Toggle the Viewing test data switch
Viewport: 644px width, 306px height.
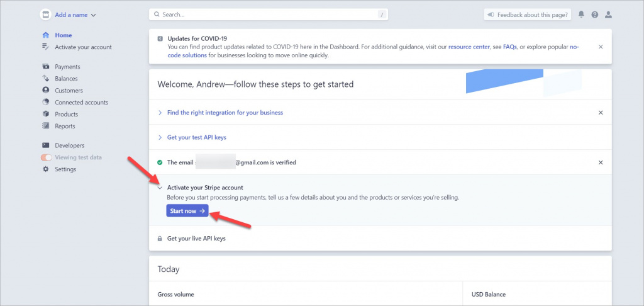point(47,157)
